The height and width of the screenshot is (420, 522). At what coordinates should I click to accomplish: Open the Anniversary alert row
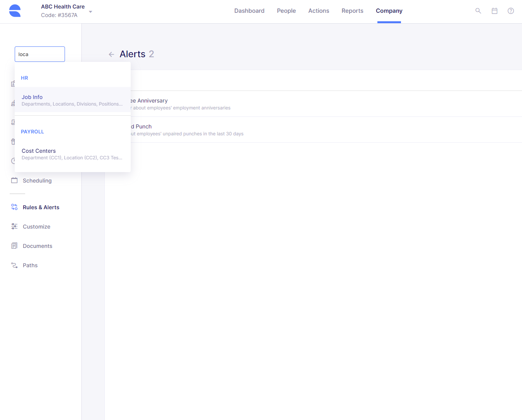(313, 104)
